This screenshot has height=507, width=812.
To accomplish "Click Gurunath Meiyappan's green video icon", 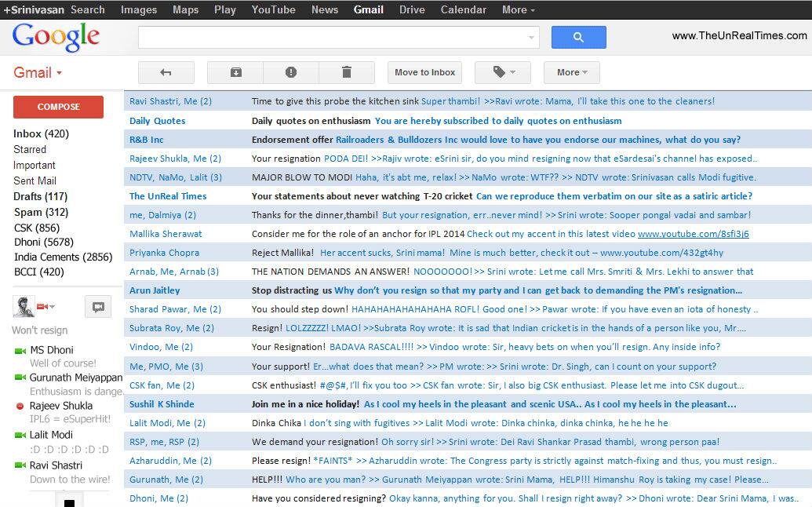I will pyautogui.click(x=20, y=377).
